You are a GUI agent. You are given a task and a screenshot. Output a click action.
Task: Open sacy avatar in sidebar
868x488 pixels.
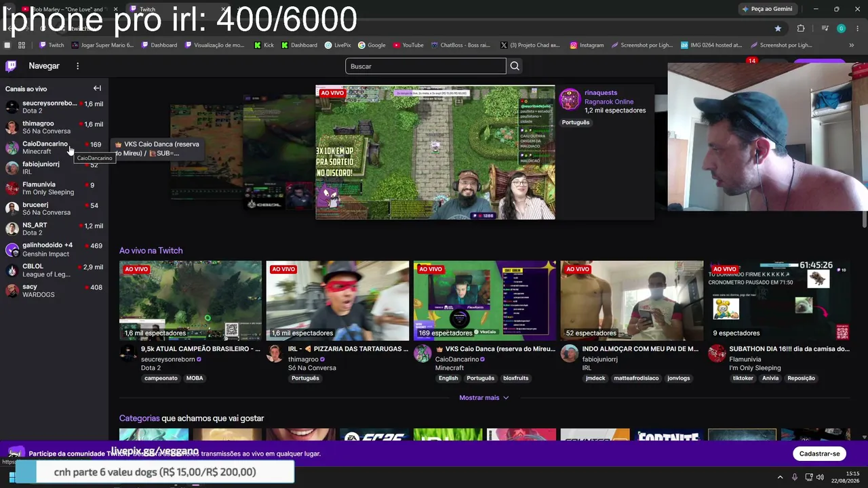click(12, 291)
